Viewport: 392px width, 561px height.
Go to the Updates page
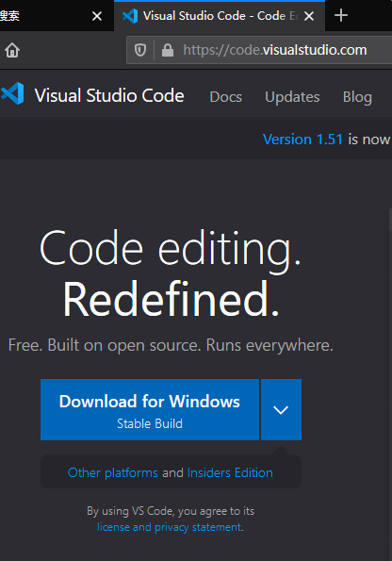[292, 97]
